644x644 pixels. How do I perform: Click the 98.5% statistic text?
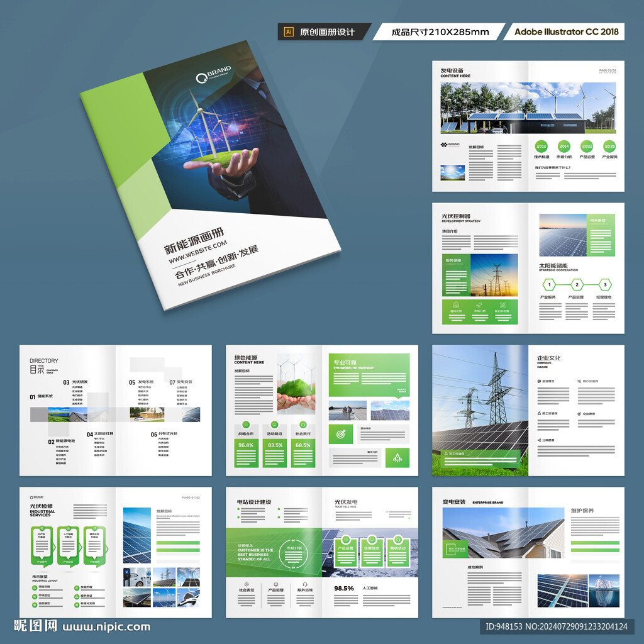[x=344, y=588]
